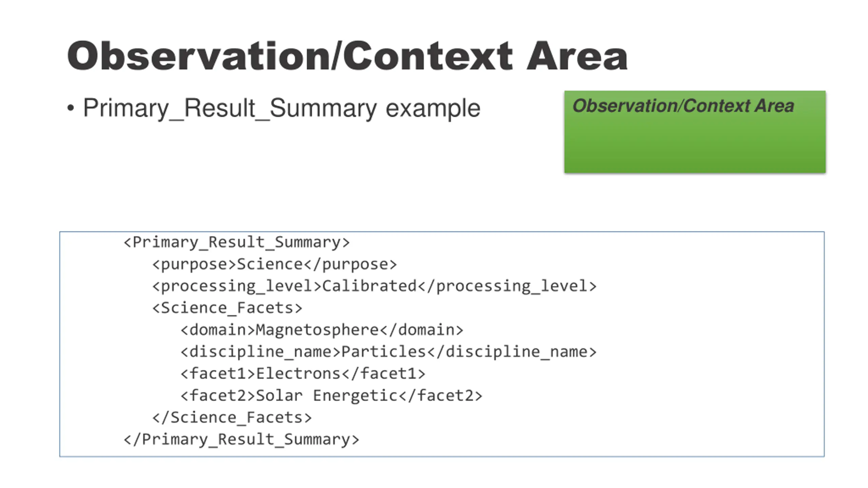Click the word Calibrated in code

pos(369,286)
